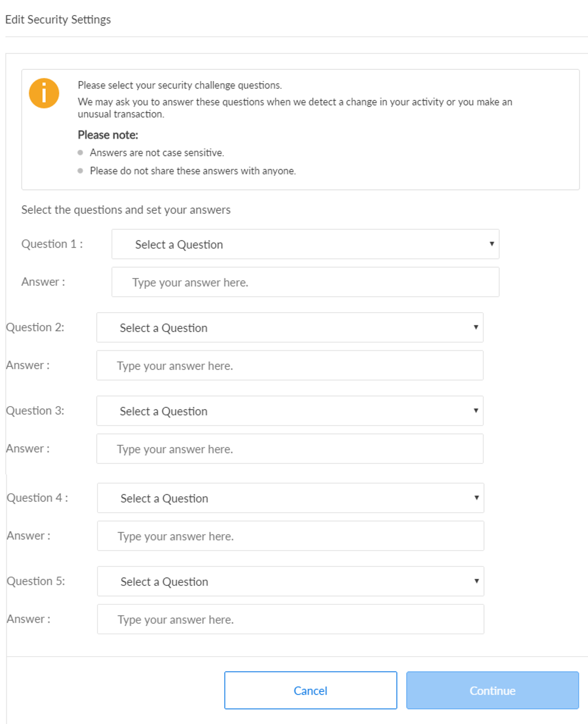This screenshot has height=724, width=588.
Task: Click the Question 4 dropdown arrow
Action: point(477,498)
